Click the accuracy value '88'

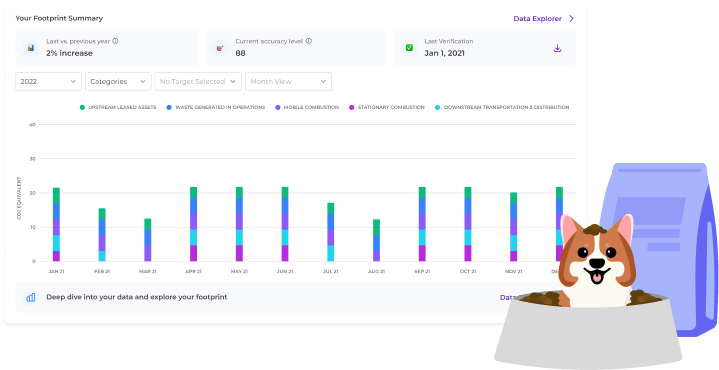240,53
